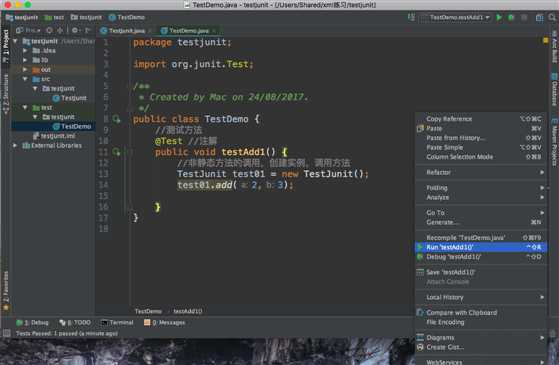
Task: Open Diagrams submenu in context menu
Action: pos(481,338)
